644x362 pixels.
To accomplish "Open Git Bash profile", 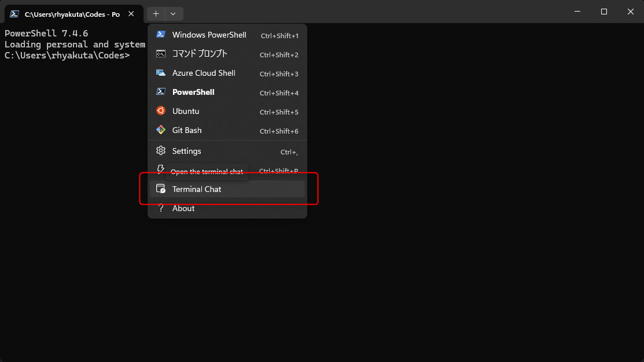I will point(227,130).
